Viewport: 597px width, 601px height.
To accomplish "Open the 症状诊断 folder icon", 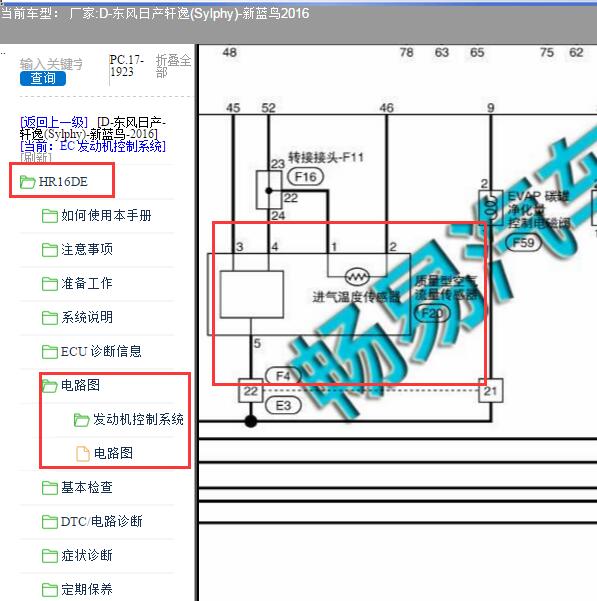I will [49, 555].
